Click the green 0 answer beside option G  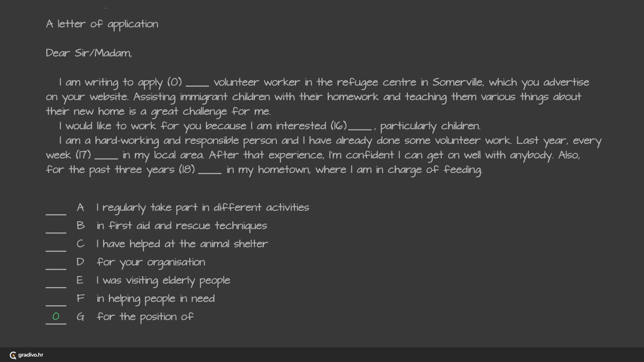point(56,317)
